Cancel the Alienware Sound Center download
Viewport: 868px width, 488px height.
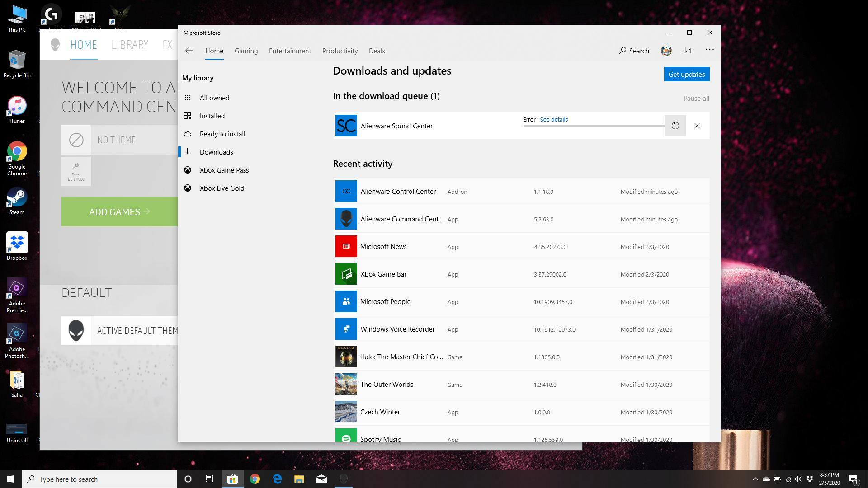tap(697, 126)
